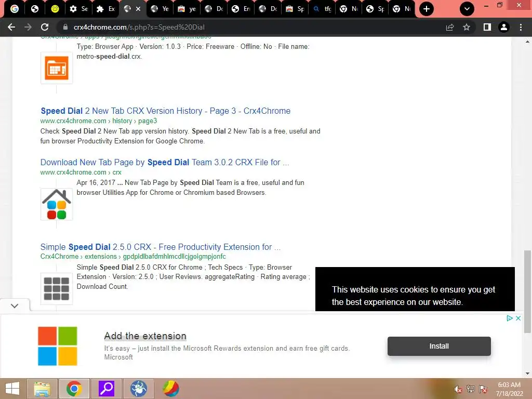Open Simple Speed Dial 2.5.0 CRX result
The image size is (532, 399).
click(161, 247)
